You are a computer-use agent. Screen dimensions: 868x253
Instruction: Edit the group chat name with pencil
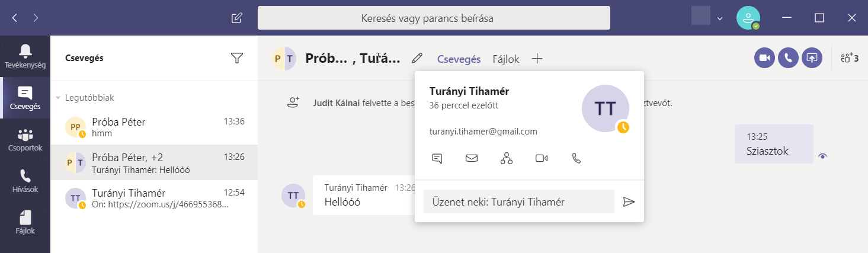[417, 58]
